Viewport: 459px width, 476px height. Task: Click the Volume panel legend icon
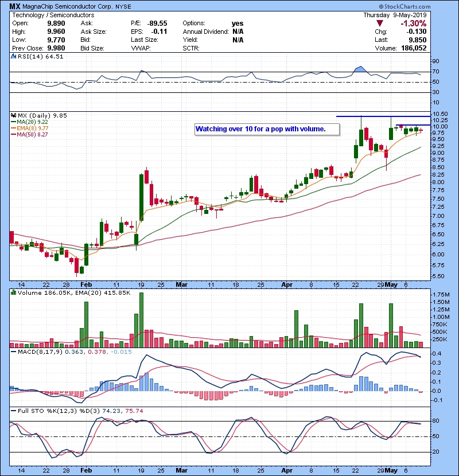[14, 292]
